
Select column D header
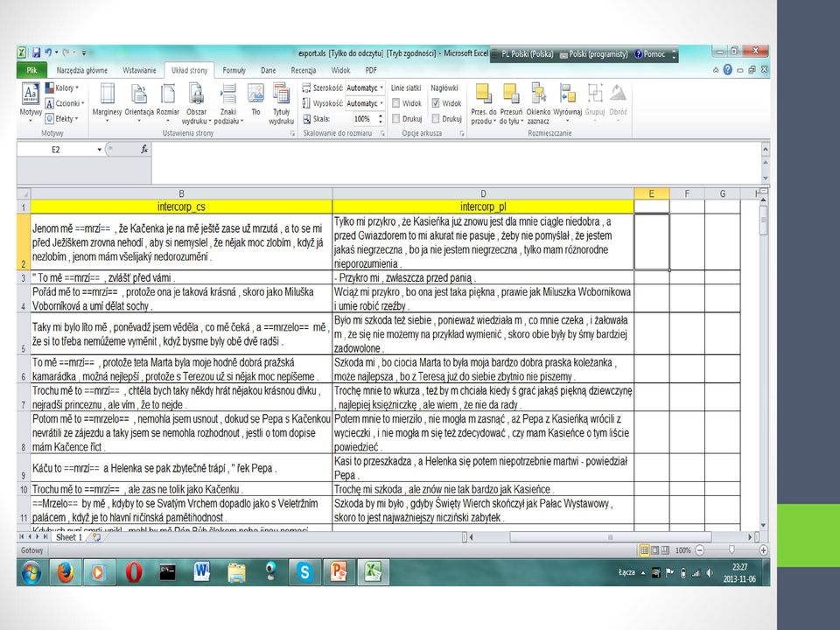(x=483, y=193)
